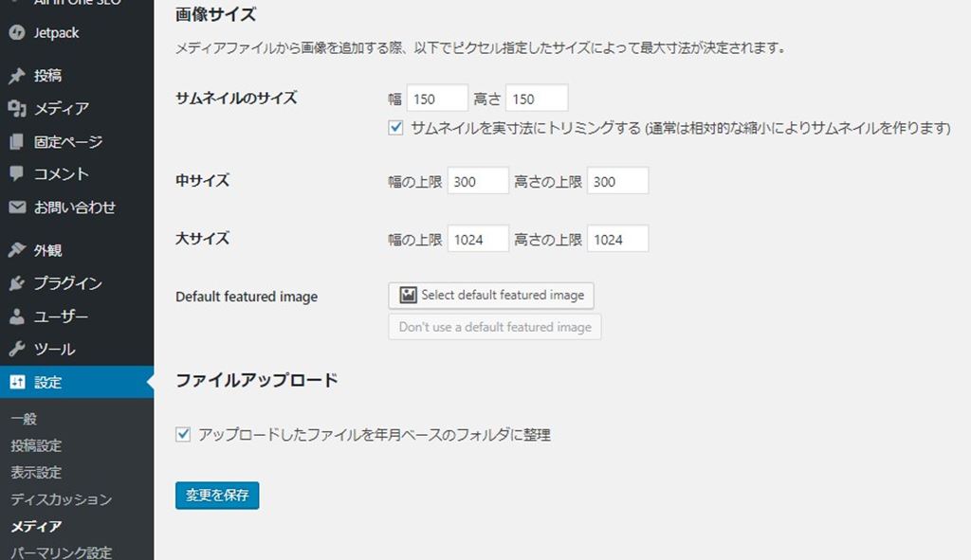Go to パーマリンク設定 submenu item
The height and width of the screenshot is (560, 971).
click(61, 552)
